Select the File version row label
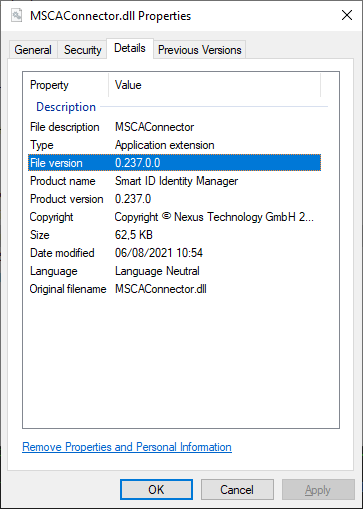The image size is (363, 509). click(56, 163)
